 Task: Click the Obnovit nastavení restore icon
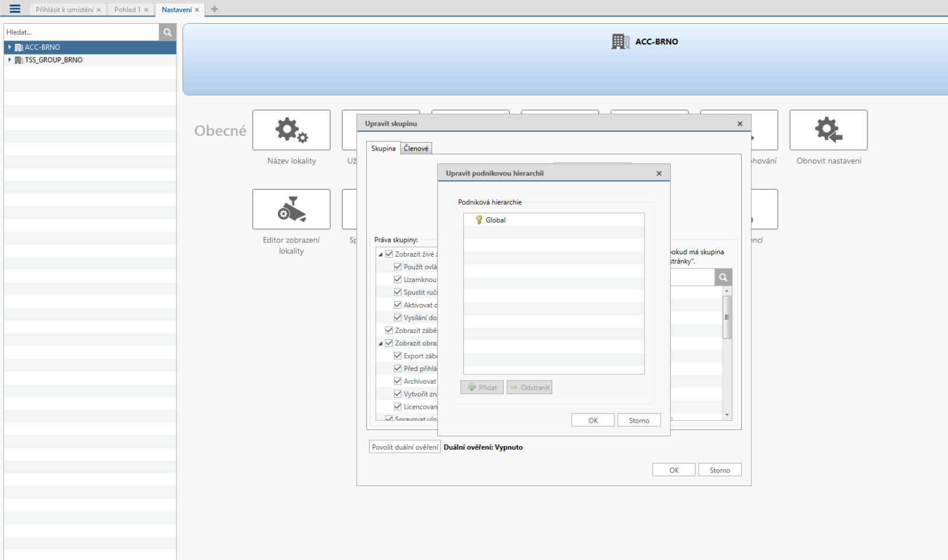point(828,130)
